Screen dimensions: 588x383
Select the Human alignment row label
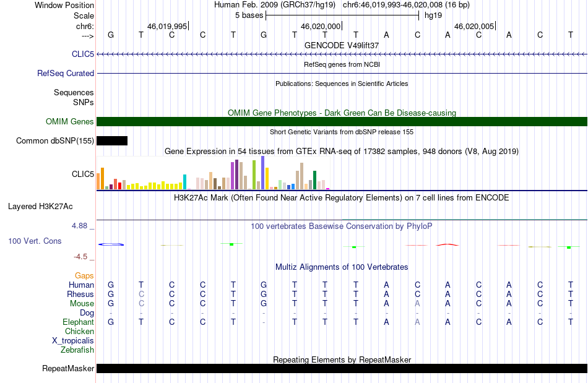[81, 285]
